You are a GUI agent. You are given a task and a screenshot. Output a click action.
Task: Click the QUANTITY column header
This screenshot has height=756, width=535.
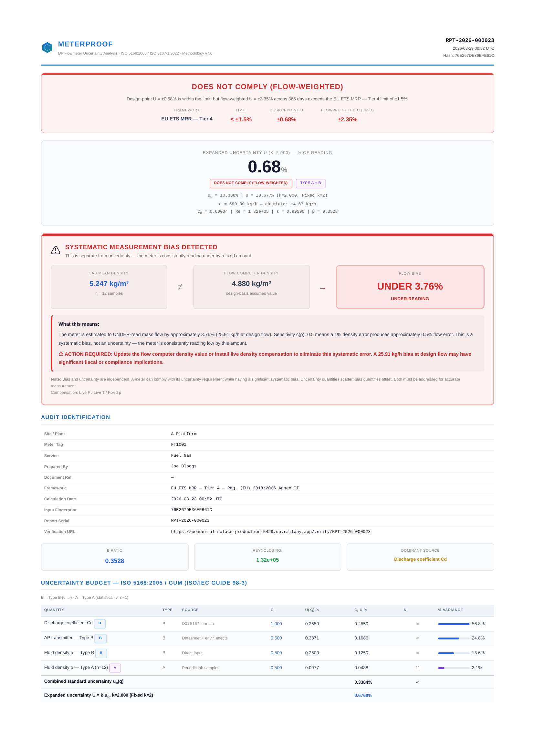(54, 610)
